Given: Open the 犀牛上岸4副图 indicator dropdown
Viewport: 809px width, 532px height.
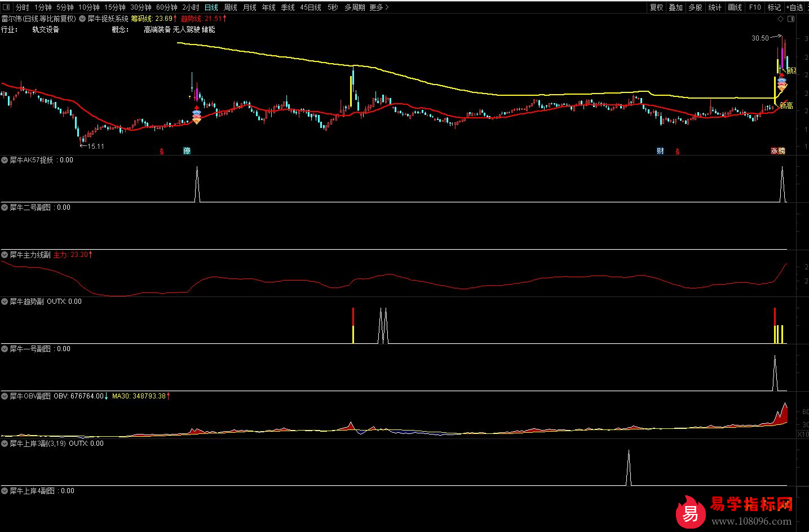Looking at the screenshot, I should (x=5, y=491).
